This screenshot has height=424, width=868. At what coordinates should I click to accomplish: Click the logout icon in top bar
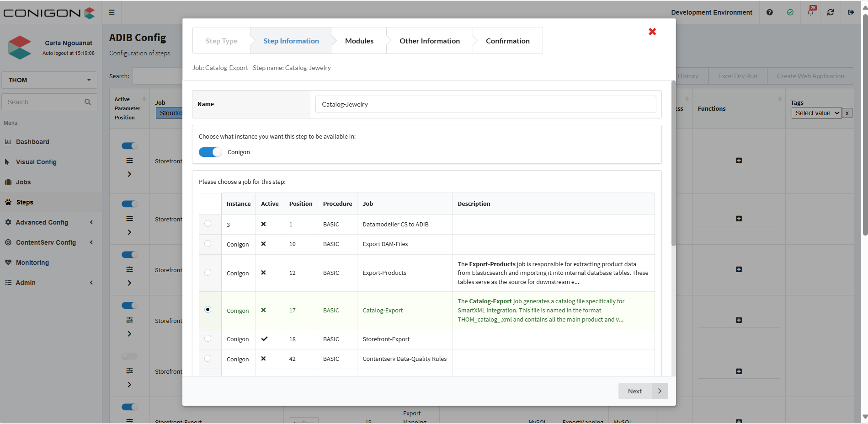(851, 12)
